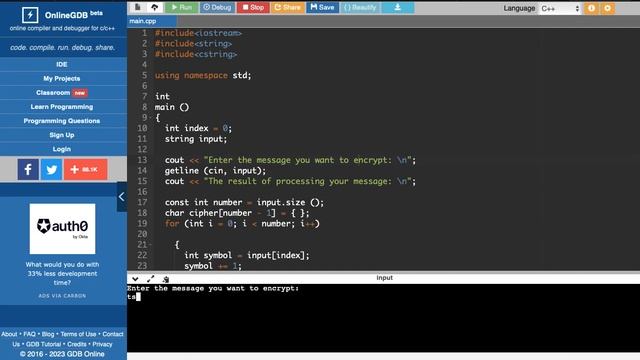Open Terms of Use footer link
The height and width of the screenshot is (360, 640).
(x=78, y=334)
